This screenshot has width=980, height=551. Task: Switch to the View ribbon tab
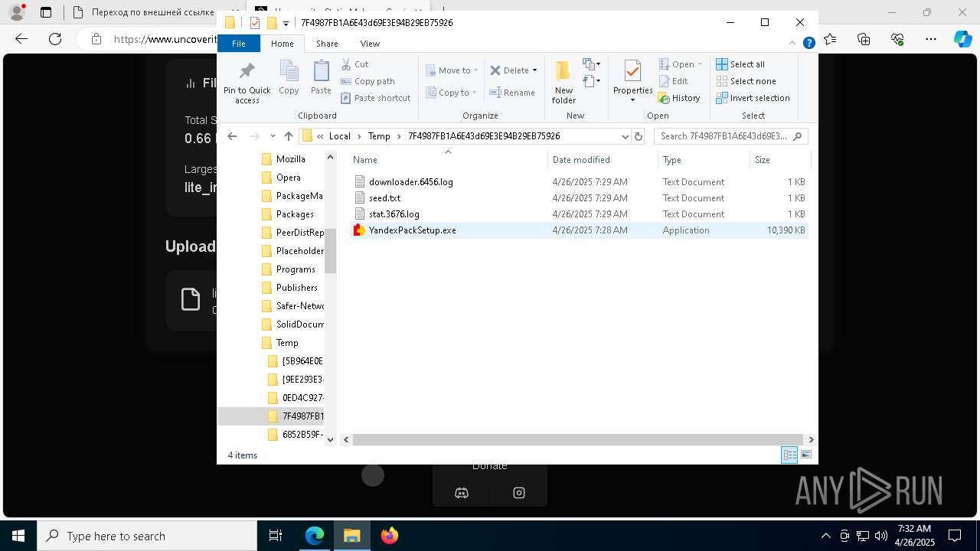coord(370,44)
